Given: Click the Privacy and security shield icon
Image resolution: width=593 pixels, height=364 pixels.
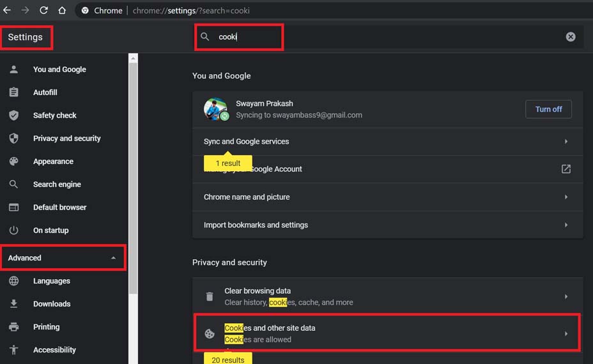Looking at the screenshot, I should click(x=13, y=139).
